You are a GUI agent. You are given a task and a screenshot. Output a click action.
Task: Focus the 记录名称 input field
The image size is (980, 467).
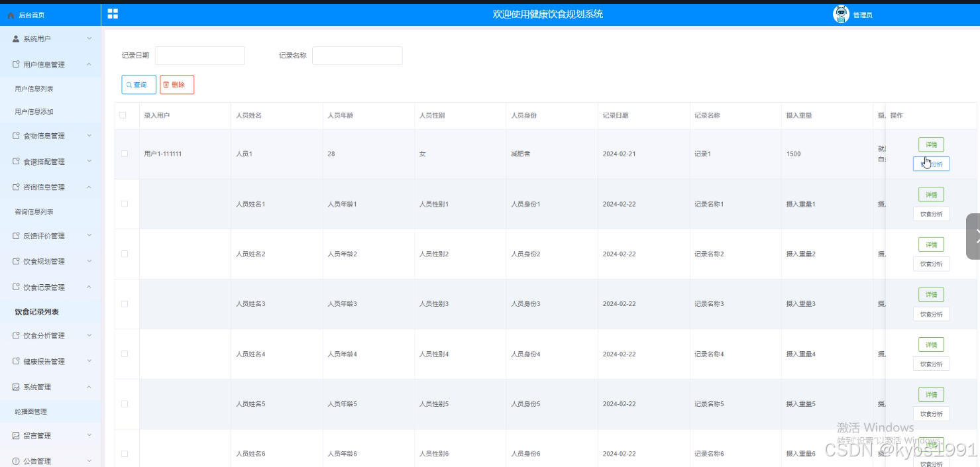click(357, 56)
